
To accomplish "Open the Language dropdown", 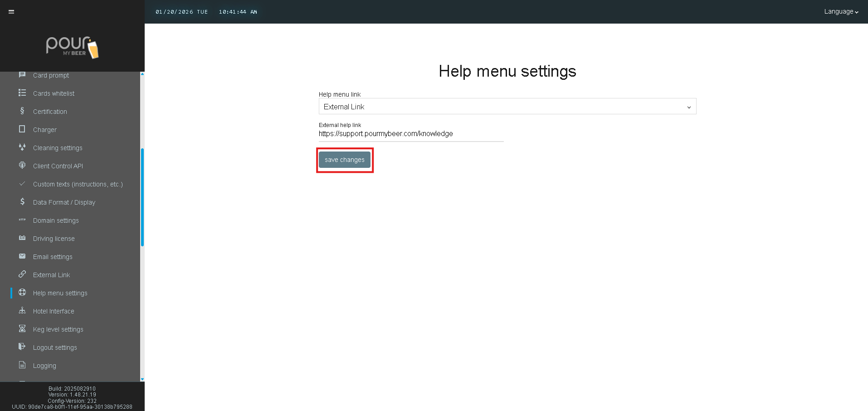I will (x=841, y=12).
